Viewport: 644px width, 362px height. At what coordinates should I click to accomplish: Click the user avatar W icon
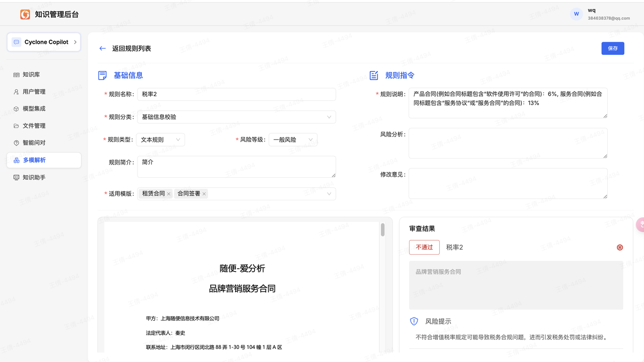[x=576, y=14]
